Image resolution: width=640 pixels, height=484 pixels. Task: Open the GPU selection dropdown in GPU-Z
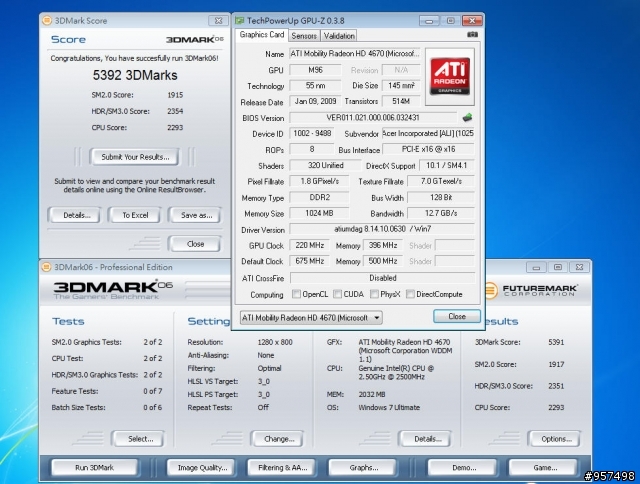click(311, 317)
